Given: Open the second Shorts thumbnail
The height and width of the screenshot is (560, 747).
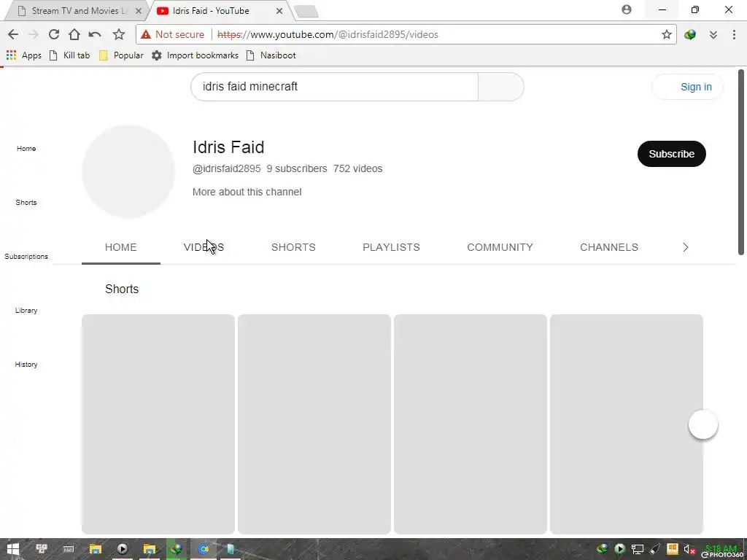Looking at the screenshot, I should (x=314, y=424).
